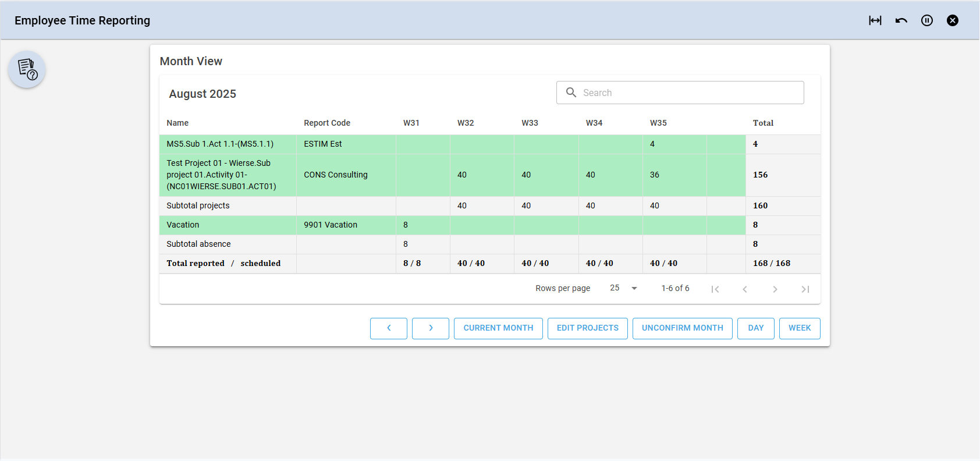This screenshot has width=980, height=461.
Task: Jump to first page of table
Action: (715, 289)
